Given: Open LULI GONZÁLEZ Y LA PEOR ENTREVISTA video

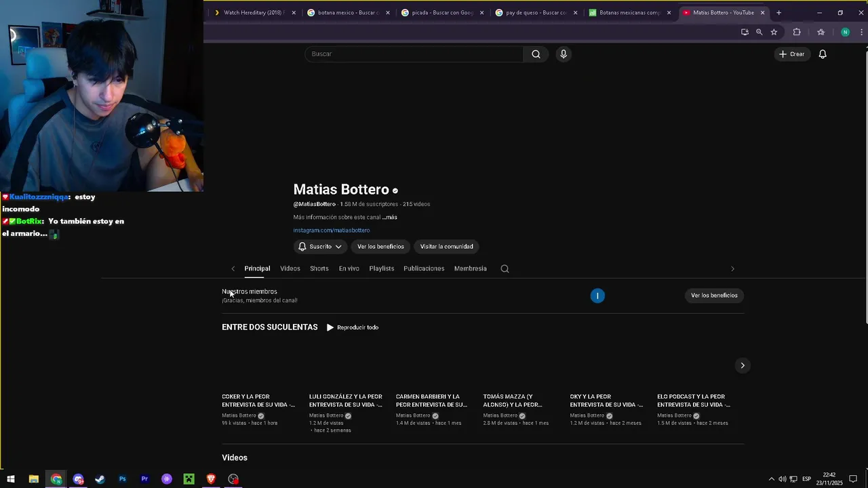Looking at the screenshot, I should 346,401.
